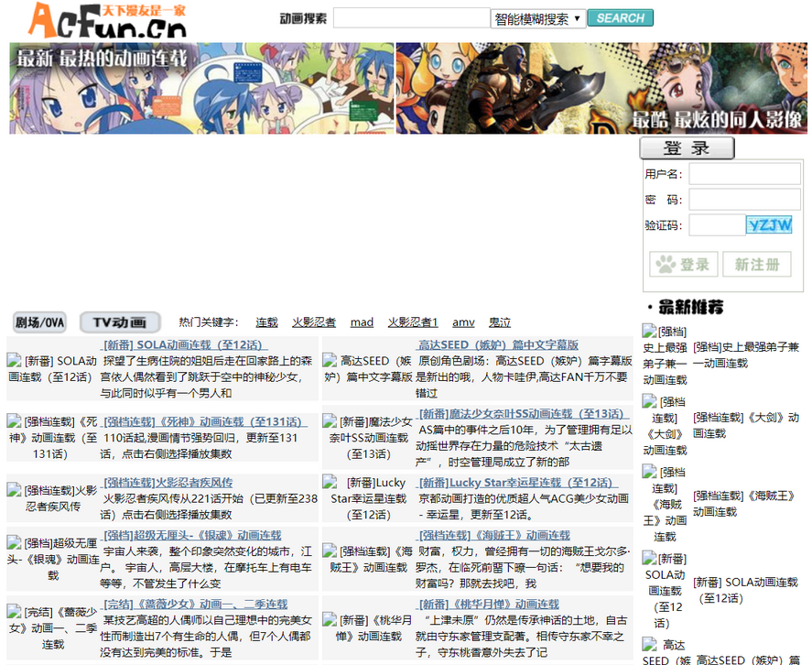
Task: Click the 热门关键字 label
Action: [x=208, y=322]
